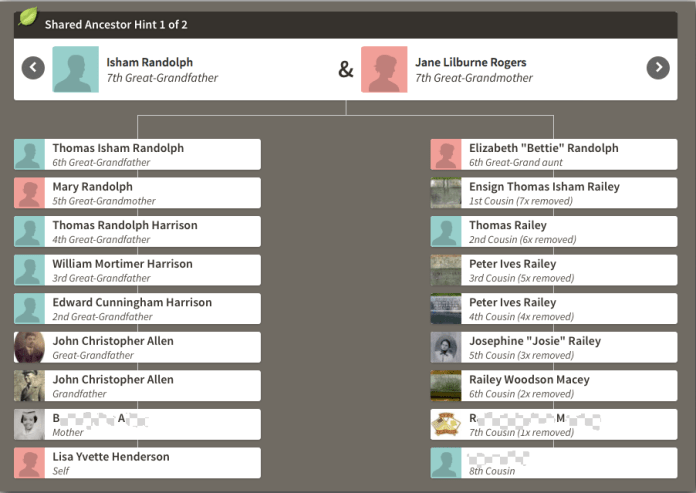This screenshot has height=493, width=696.
Task: Click Elizabeth "Bettie" Randolph's avatar icon
Action: tap(446, 154)
